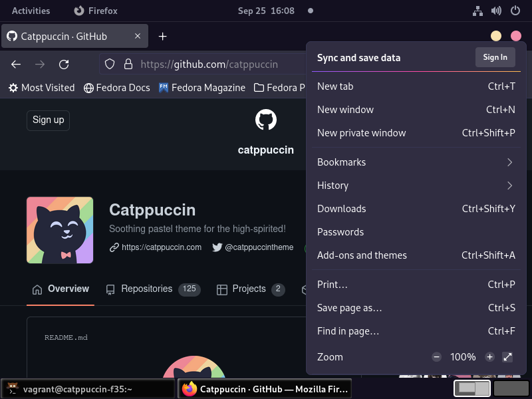The width and height of the screenshot is (532, 399).
Task: Click the pink window close button
Action: 516,36
